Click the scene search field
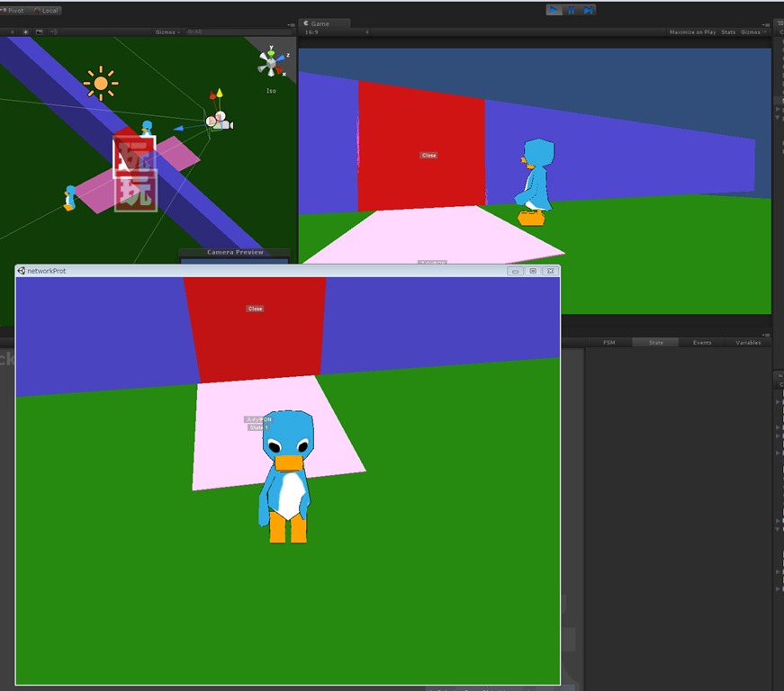The width and height of the screenshot is (784, 691). (x=234, y=32)
